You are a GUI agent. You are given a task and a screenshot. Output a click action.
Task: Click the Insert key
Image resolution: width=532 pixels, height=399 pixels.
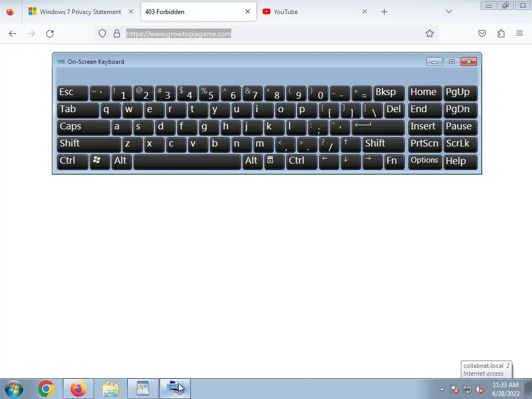[425, 127]
